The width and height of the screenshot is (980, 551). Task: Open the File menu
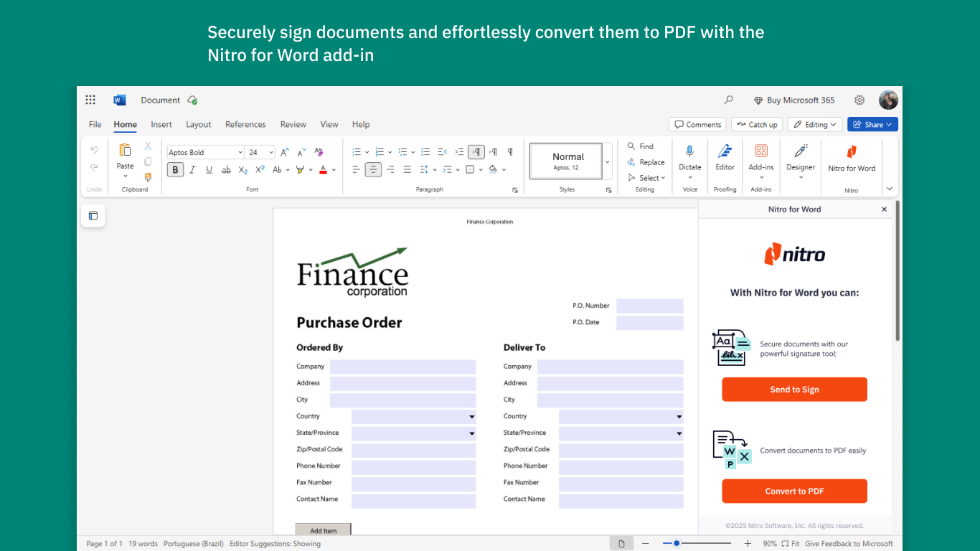click(x=95, y=124)
